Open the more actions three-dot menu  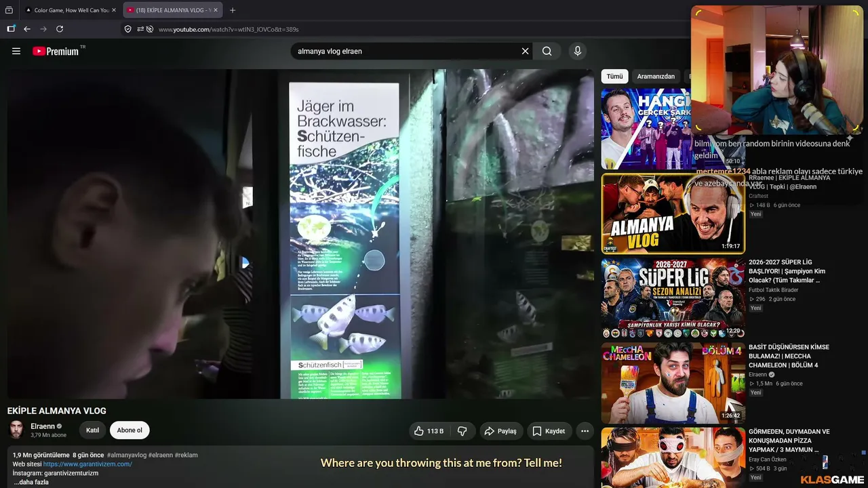[x=585, y=431]
